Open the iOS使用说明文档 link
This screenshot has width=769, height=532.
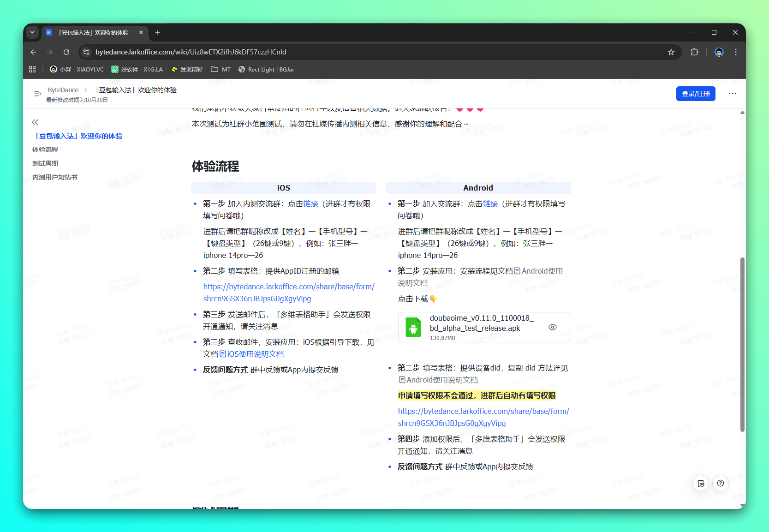[x=252, y=354]
